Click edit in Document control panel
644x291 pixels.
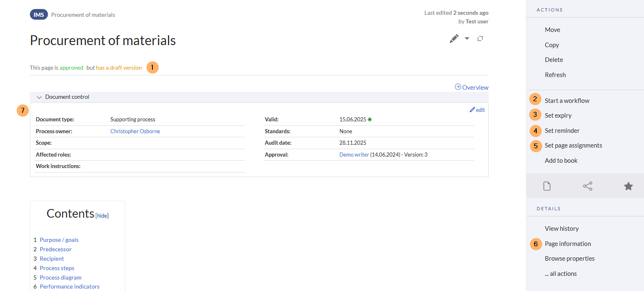point(478,110)
